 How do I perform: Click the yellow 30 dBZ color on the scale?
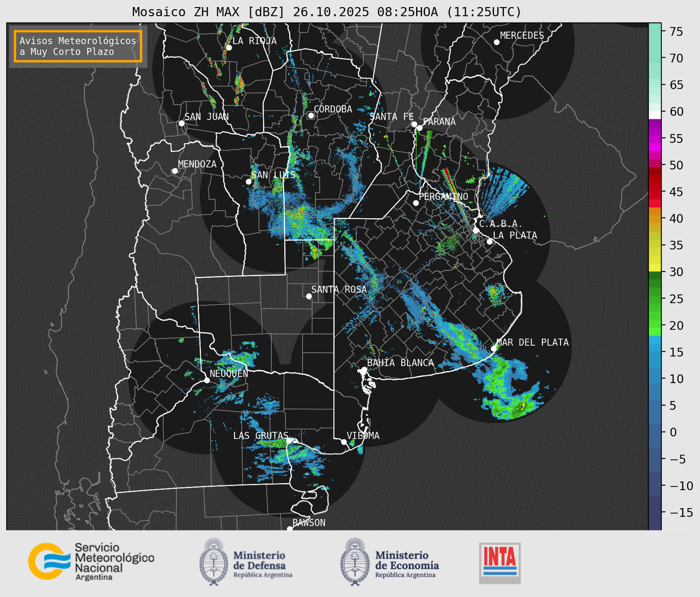point(655,268)
